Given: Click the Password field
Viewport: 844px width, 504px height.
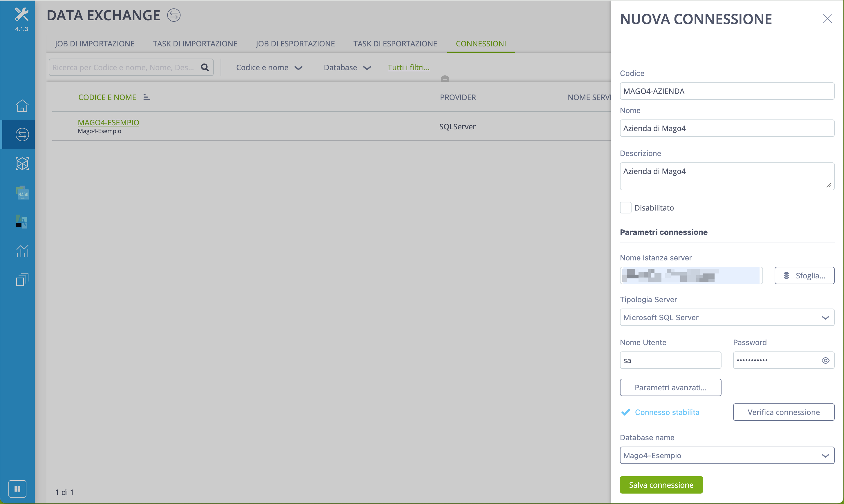Looking at the screenshot, I should (784, 360).
